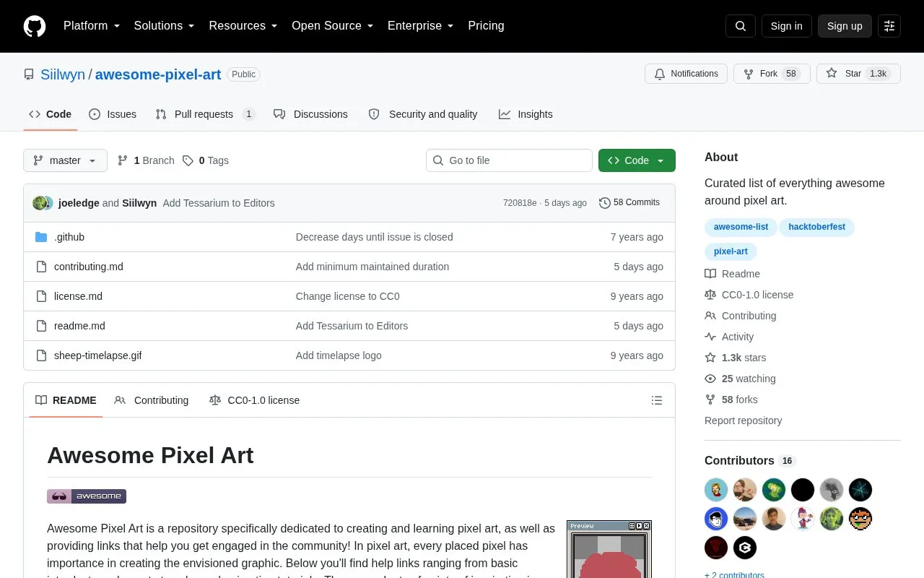Image resolution: width=924 pixels, height=578 pixels.
Task: Open the Insights tab
Action: [x=526, y=114]
